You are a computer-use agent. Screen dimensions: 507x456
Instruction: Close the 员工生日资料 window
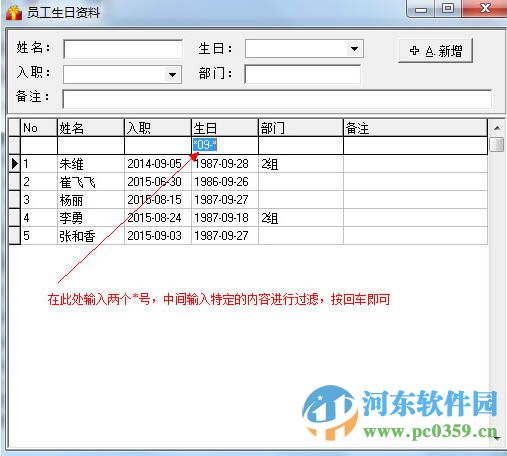[485, 9]
